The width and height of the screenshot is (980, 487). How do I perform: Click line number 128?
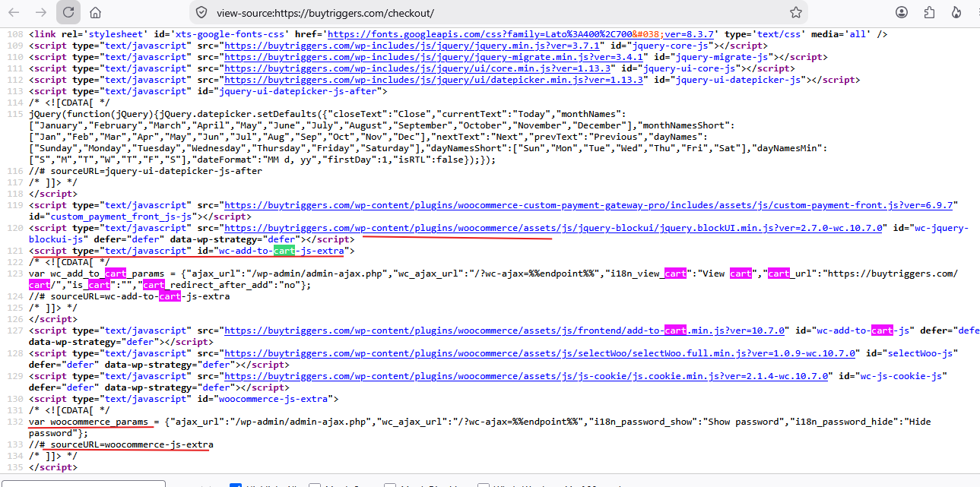pos(14,353)
